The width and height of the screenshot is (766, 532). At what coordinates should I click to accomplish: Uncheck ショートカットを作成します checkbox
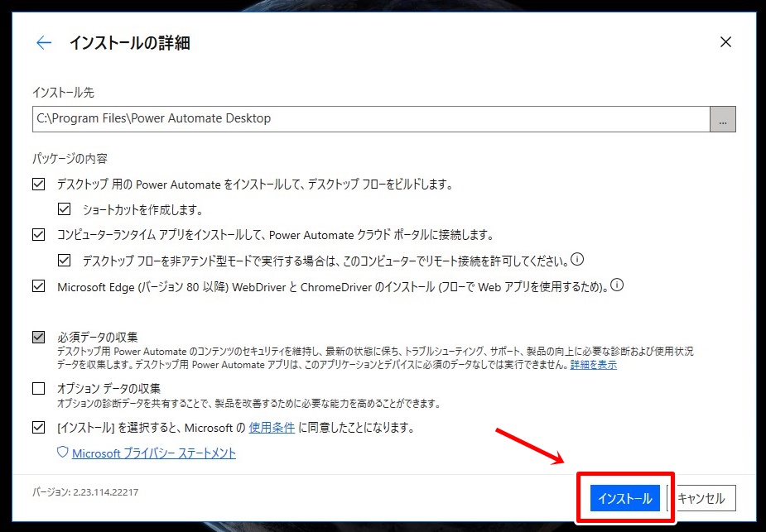click(x=64, y=209)
